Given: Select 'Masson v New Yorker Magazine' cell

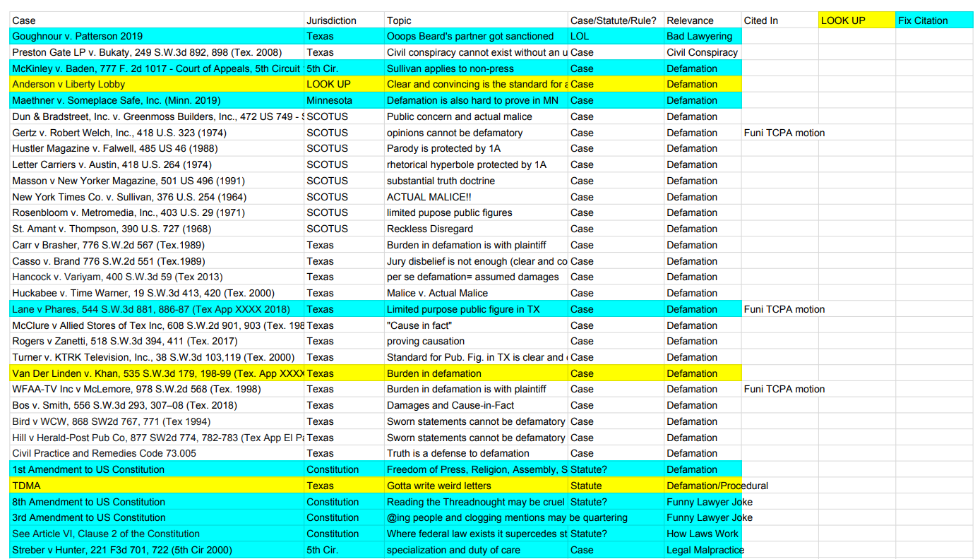Looking at the screenshot, I should point(157,181).
